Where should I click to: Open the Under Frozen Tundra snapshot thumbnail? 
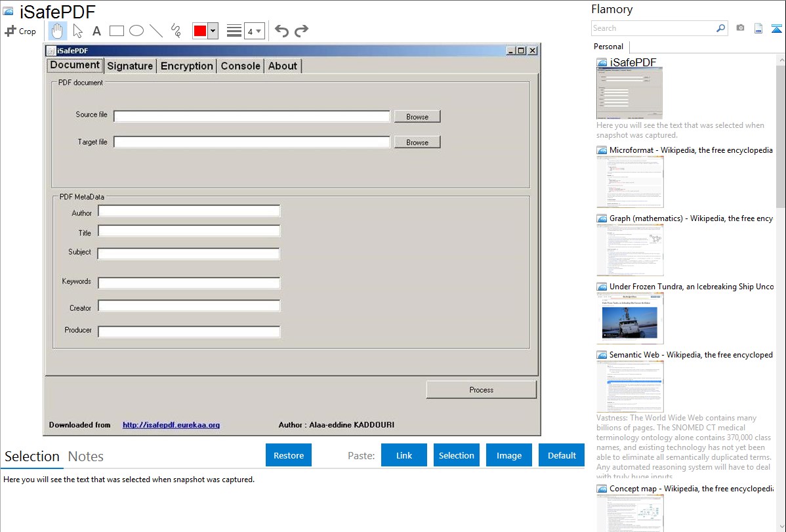pyautogui.click(x=630, y=318)
